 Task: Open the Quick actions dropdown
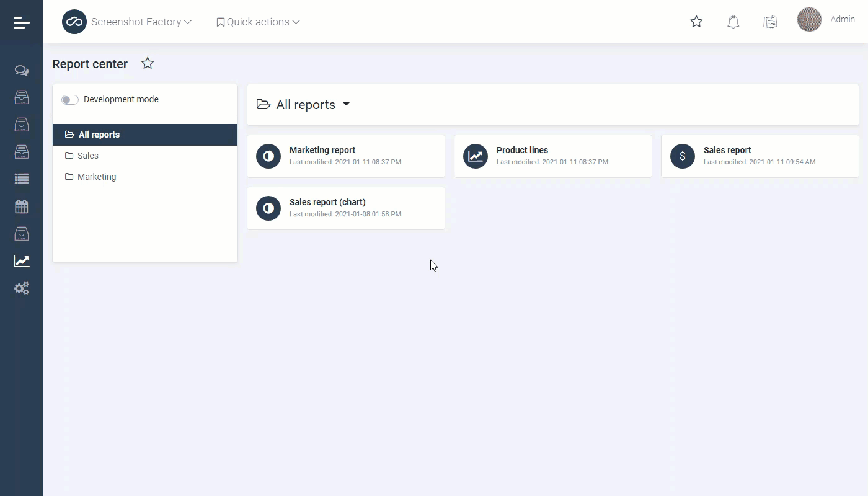(x=258, y=22)
